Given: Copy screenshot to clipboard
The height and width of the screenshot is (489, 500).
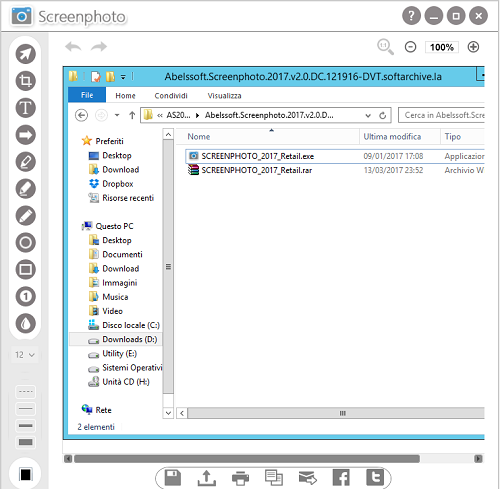Looking at the screenshot, I should pyautogui.click(x=274, y=478).
